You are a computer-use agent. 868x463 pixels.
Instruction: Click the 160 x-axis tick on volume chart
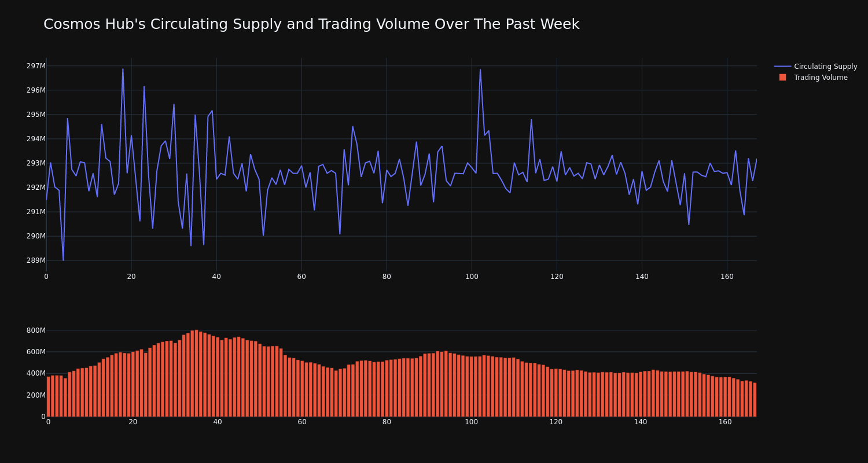[725, 422]
